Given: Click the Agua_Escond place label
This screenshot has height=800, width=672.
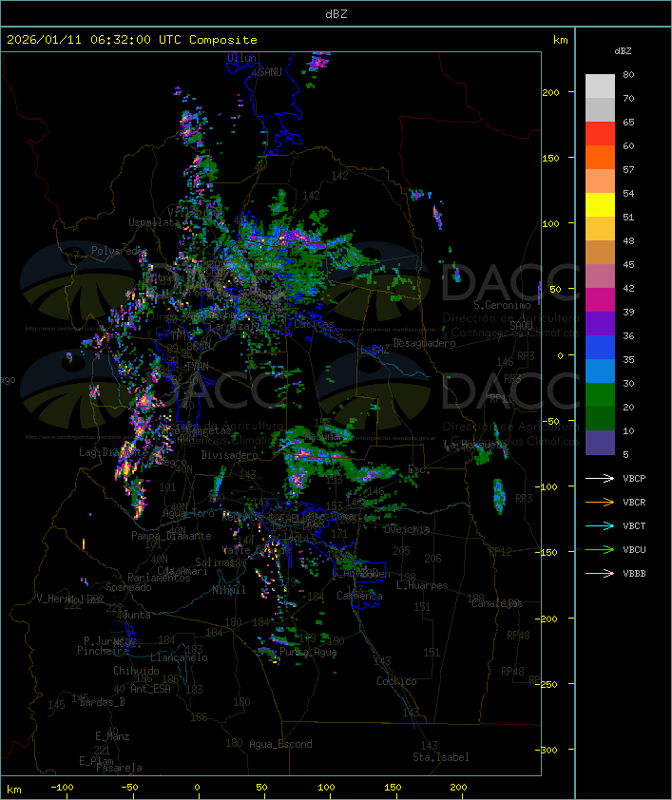Looking at the screenshot, I should 279,744.
